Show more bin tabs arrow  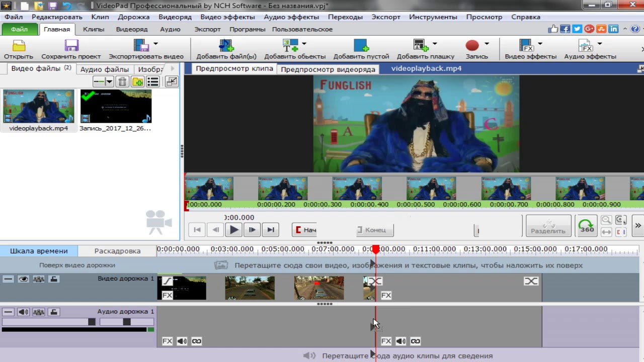click(x=172, y=69)
